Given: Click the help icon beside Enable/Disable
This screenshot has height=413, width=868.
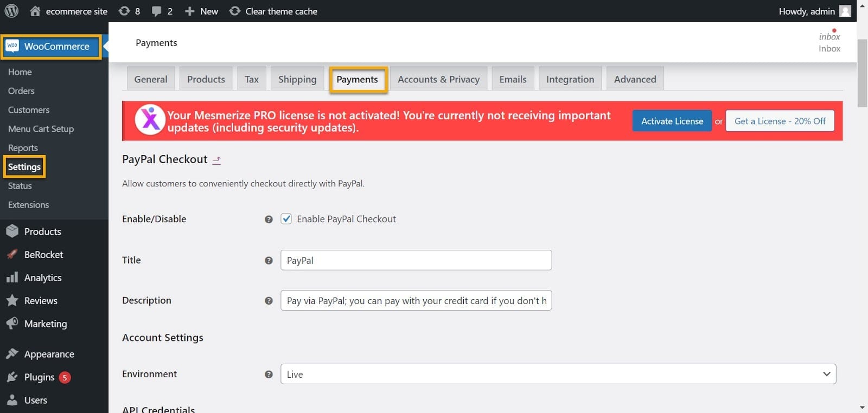Looking at the screenshot, I should [269, 220].
